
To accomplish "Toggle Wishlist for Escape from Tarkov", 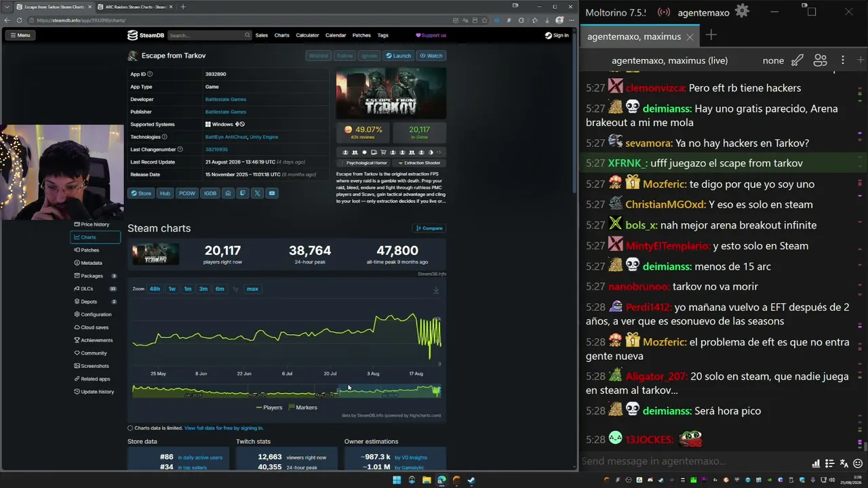I will pos(318,56).
